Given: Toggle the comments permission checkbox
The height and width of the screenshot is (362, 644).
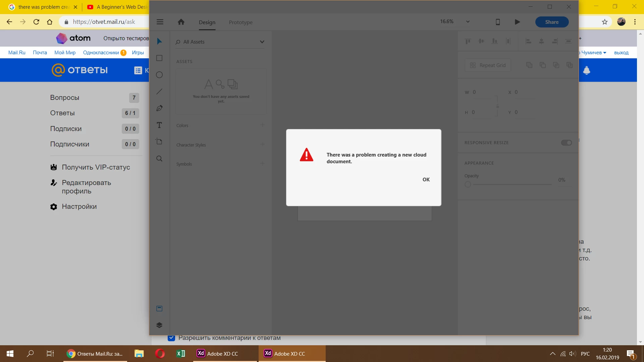Looking at the screenshot, I should click(x=171, y=338).
